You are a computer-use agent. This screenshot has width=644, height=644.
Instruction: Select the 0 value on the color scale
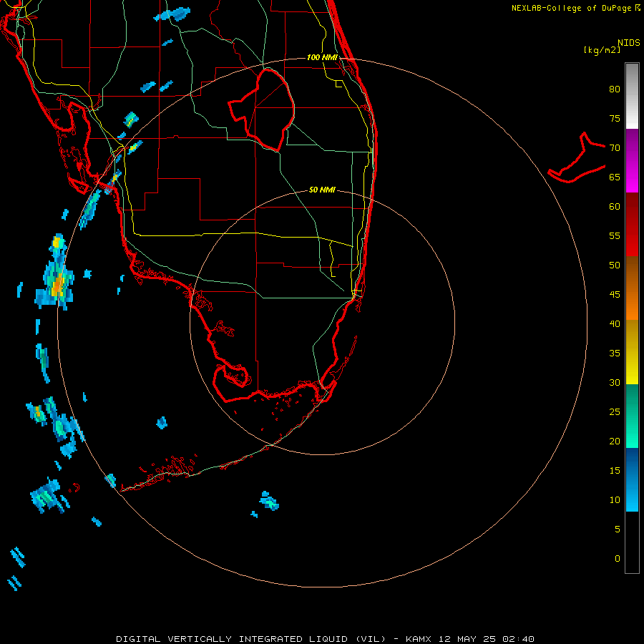coord(618,559)
